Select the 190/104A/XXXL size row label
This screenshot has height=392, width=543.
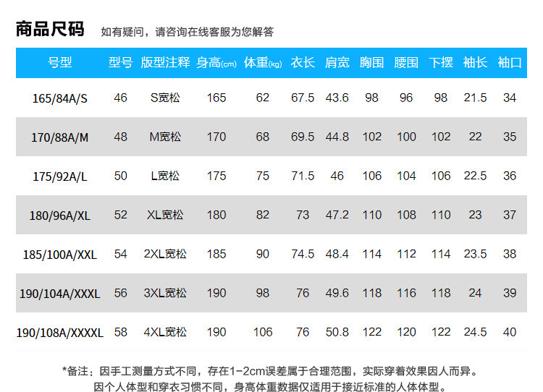[x=60, y=294]
